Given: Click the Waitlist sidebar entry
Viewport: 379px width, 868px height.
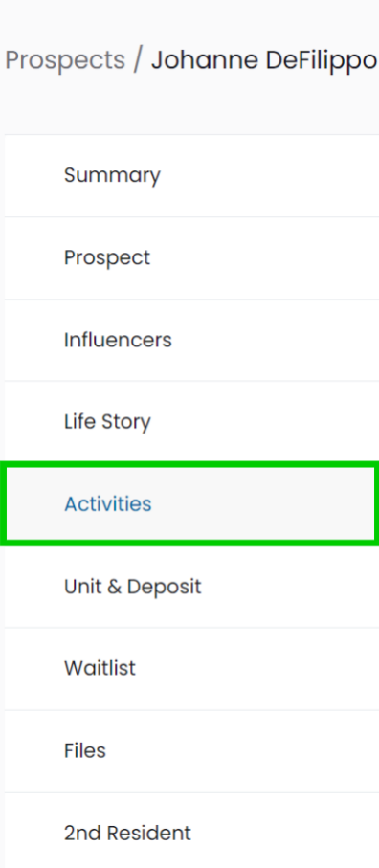Looking at the screenshot, I should pyautogui.click(x=191, y=668).
